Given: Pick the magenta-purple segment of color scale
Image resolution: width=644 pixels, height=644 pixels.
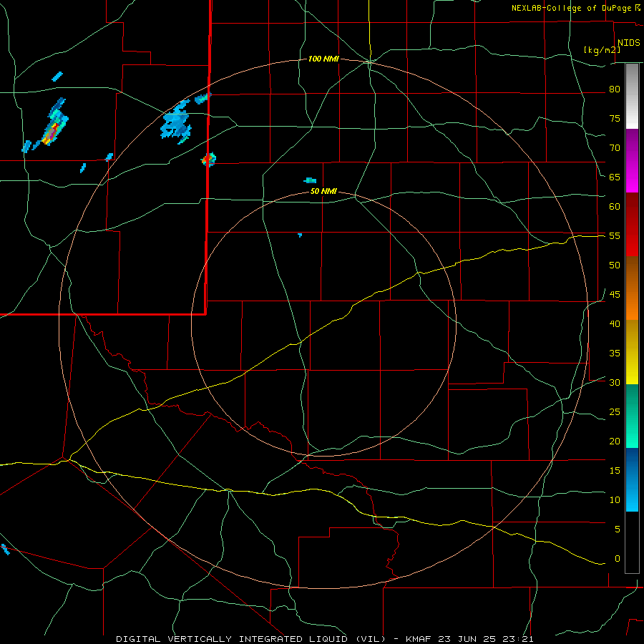Looking at the screenshot, I should click(x=632, y=160).
